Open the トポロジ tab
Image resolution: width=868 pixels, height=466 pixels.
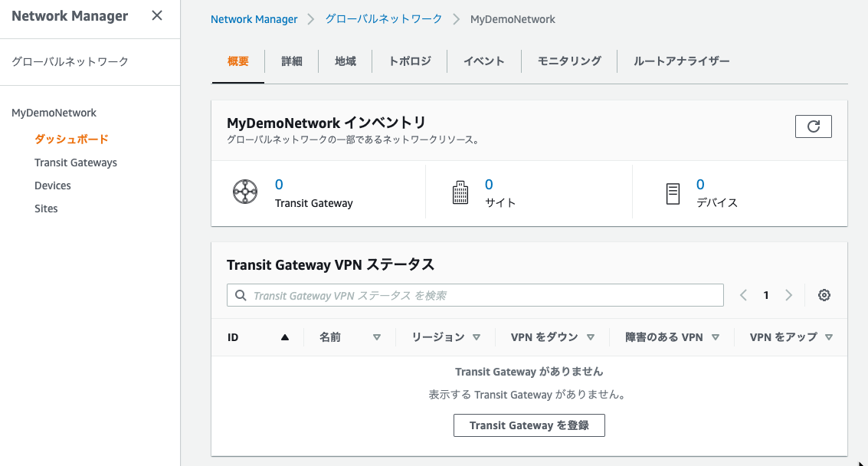coord(410,61)
